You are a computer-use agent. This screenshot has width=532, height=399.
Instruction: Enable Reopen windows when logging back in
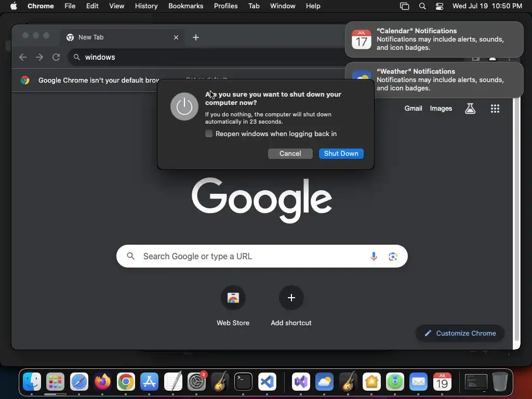(x=209, y=134)
